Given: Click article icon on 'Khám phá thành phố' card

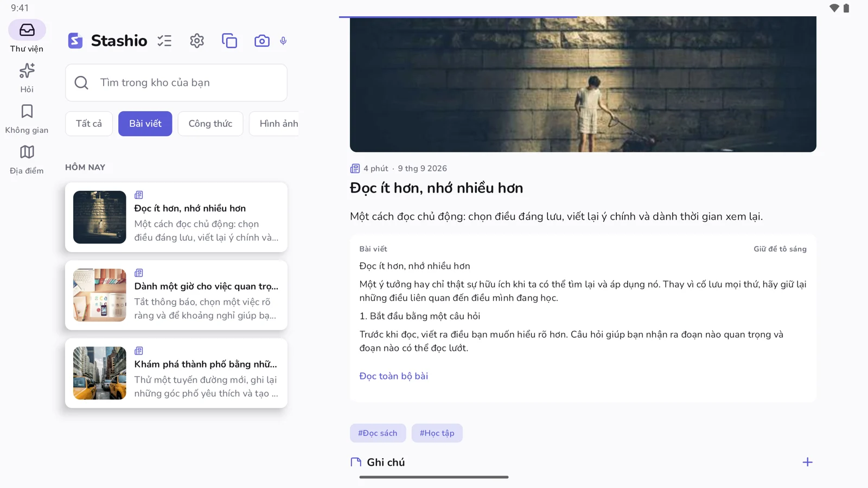Looking at the screenshot, I should pos(139,351).
